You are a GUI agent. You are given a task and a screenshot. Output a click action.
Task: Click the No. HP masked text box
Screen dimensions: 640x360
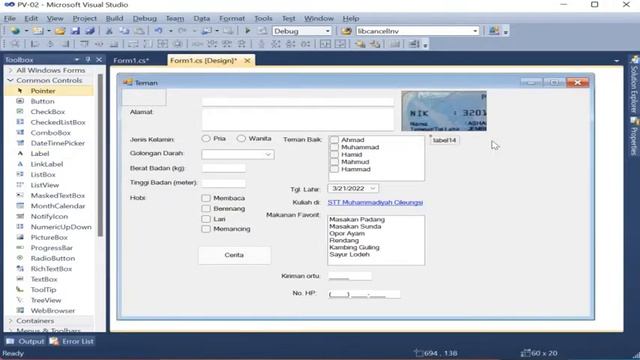(364, 294)
